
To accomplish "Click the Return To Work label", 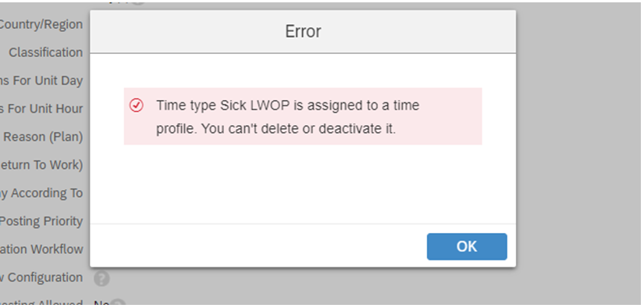I will click(x=41, y=165).
